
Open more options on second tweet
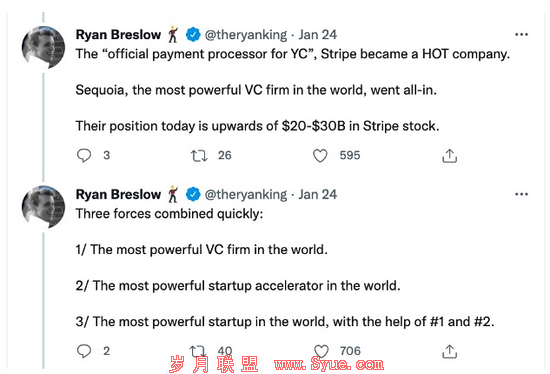521,194
